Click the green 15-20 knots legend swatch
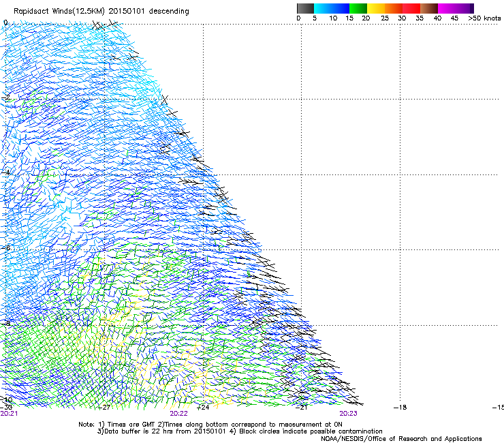This screenshot has width=504, height=443. coord(358,8)
